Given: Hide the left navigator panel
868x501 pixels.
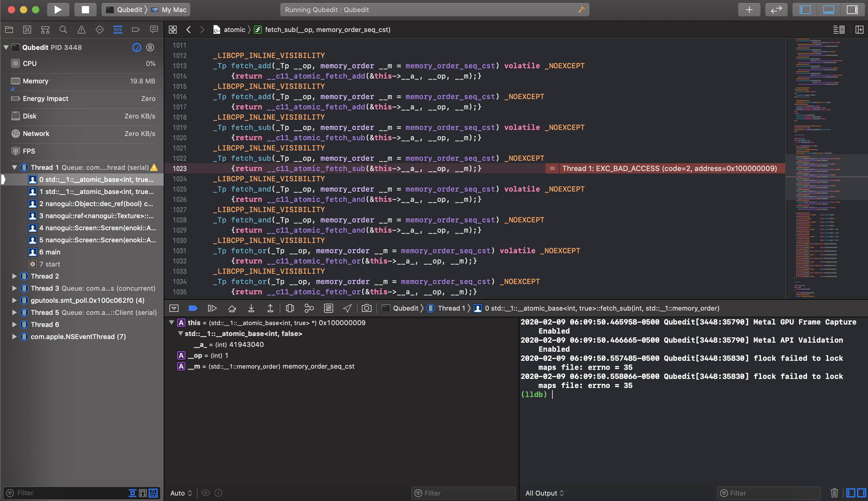Looking at the screenshot, I should [805, 10].
